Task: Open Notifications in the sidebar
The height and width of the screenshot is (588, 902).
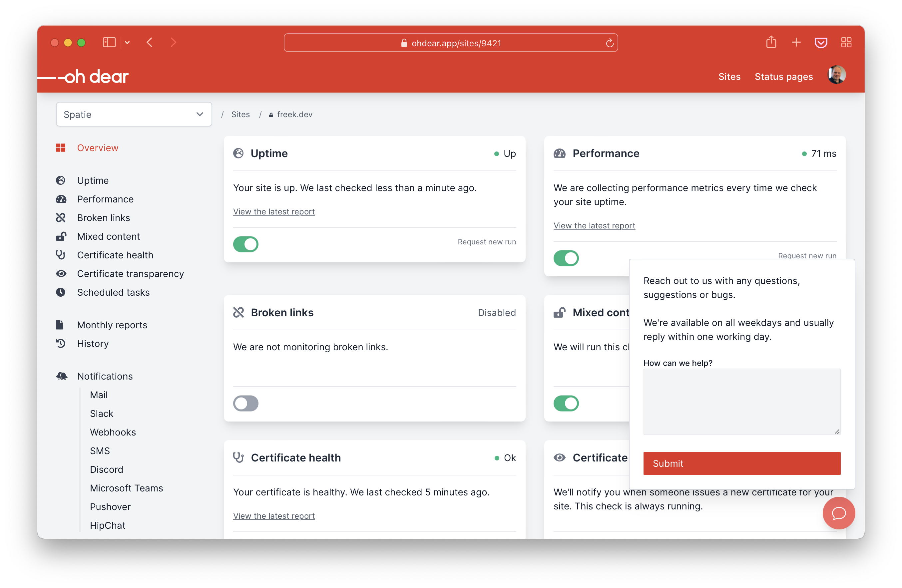Action: pos(105,376)
